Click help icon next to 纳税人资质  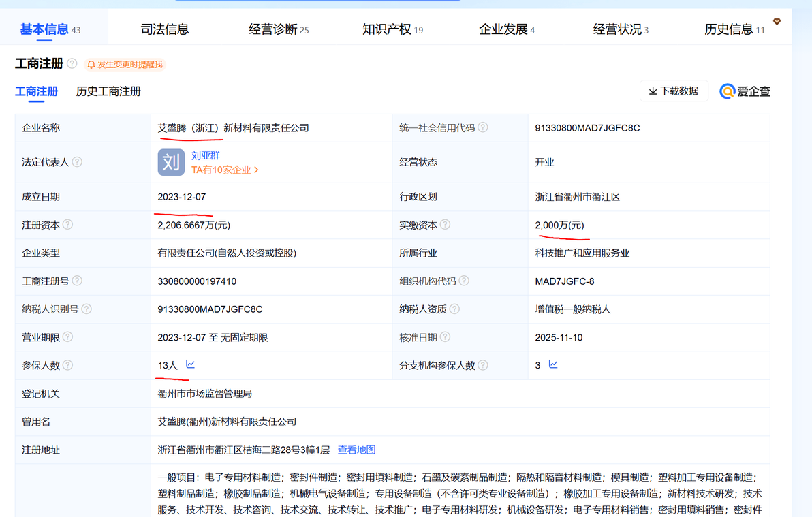(x=454, y=309)
